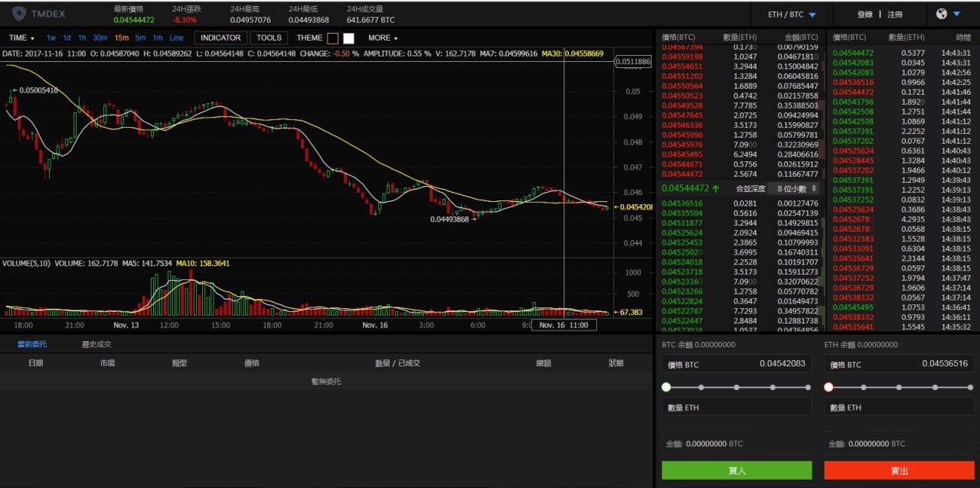Open the chart TOOLS button
This screenshot has width=980, height=488.
[x=269, y=37]
